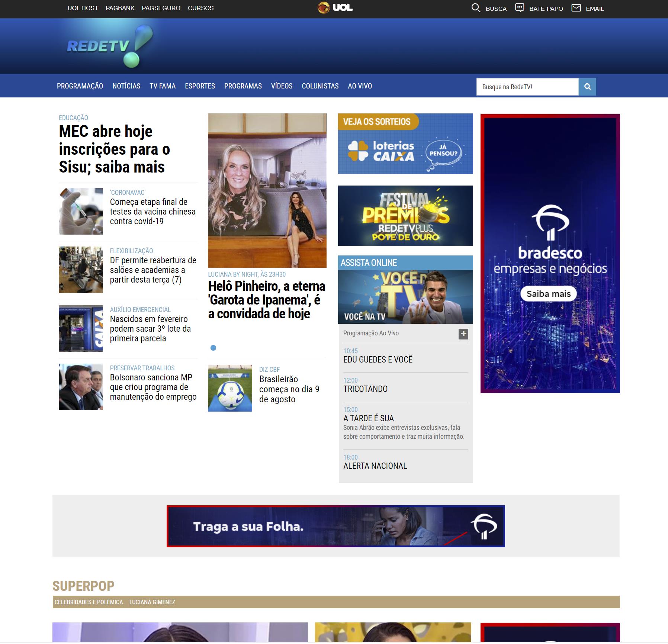
Task: Click the Diz CBF category label
Action: [269, 369]
